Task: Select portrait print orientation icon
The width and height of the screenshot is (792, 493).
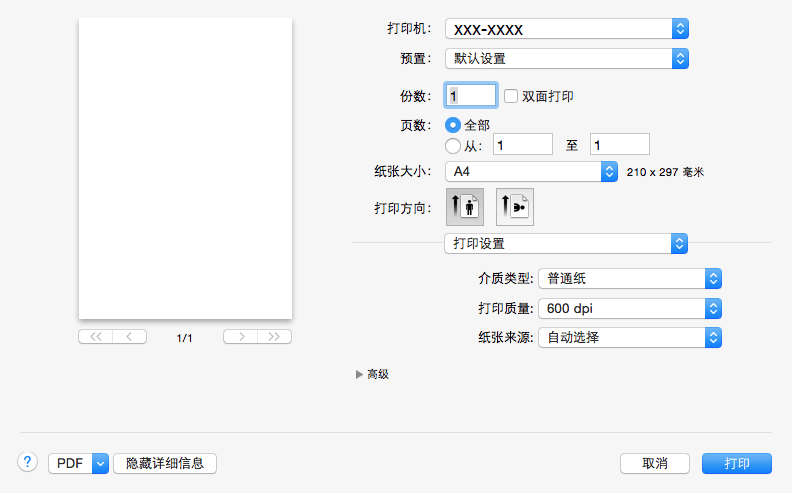Action: point(465,207)
